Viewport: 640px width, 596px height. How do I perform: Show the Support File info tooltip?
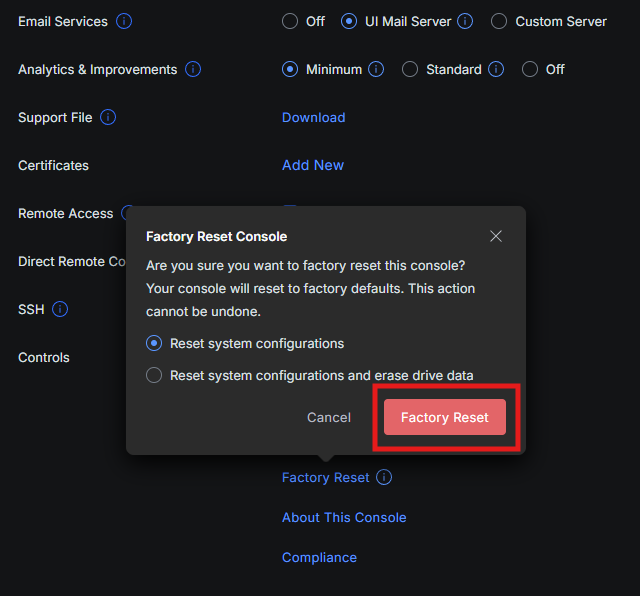tap(108, 117)
